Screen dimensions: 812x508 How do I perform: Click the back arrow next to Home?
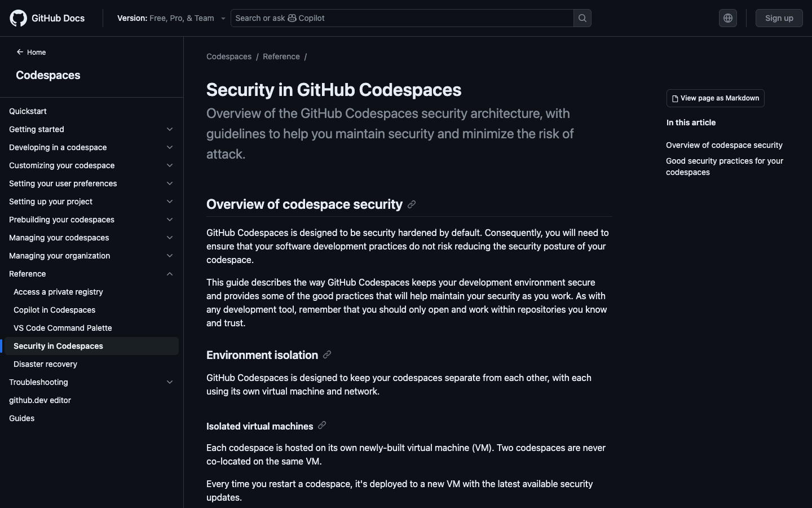pyautogui.click(x=20, y=52)
